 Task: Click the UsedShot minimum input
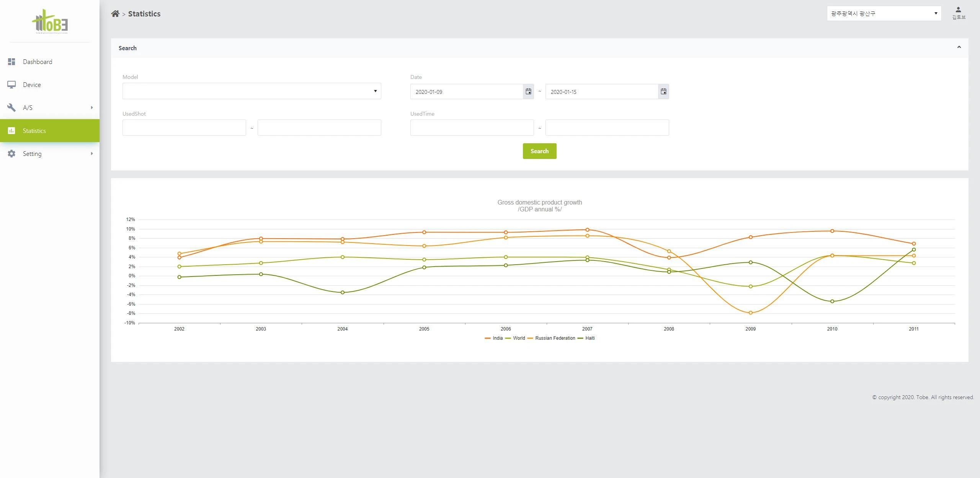coord(184,128)
